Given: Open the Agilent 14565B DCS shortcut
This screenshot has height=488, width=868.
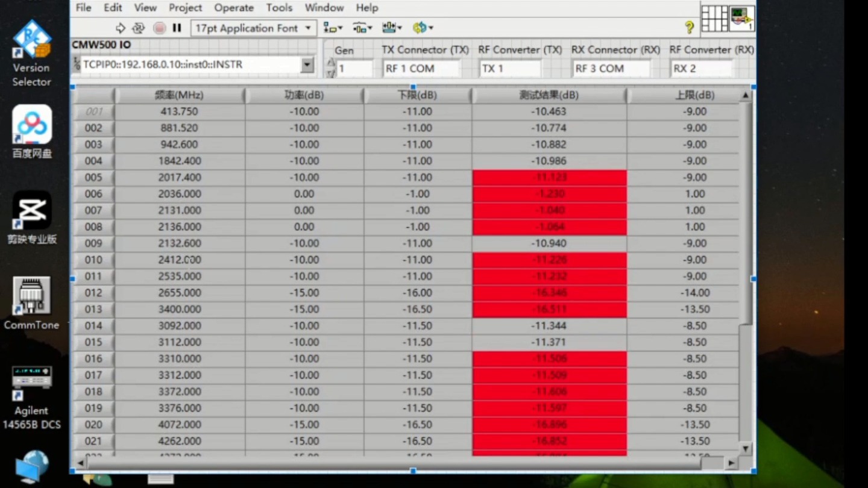Looking at the screenshot, I should point(32,398).
